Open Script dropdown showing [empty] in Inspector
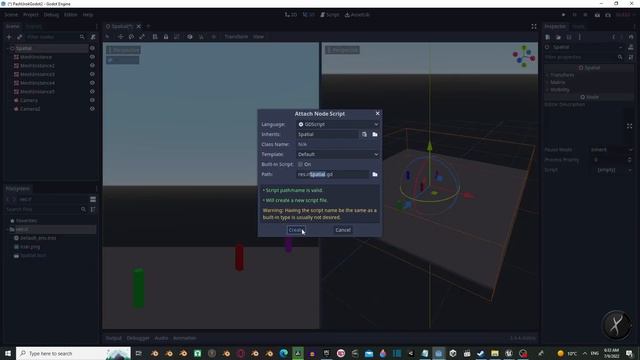The image size is (640, 360). [612, 170]
